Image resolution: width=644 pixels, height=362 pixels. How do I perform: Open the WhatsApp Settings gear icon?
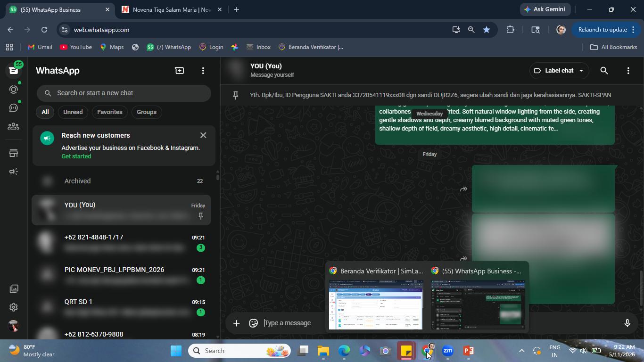tap(14, 307)
